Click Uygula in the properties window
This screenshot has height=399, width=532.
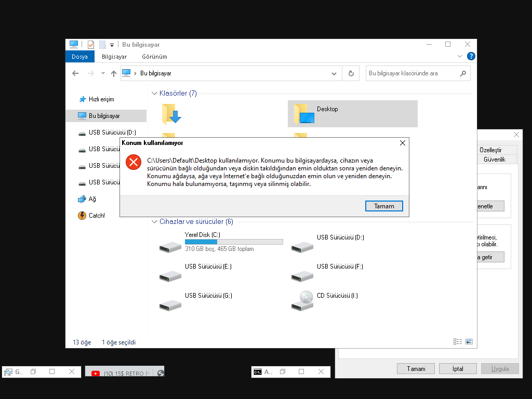[500, 369]
